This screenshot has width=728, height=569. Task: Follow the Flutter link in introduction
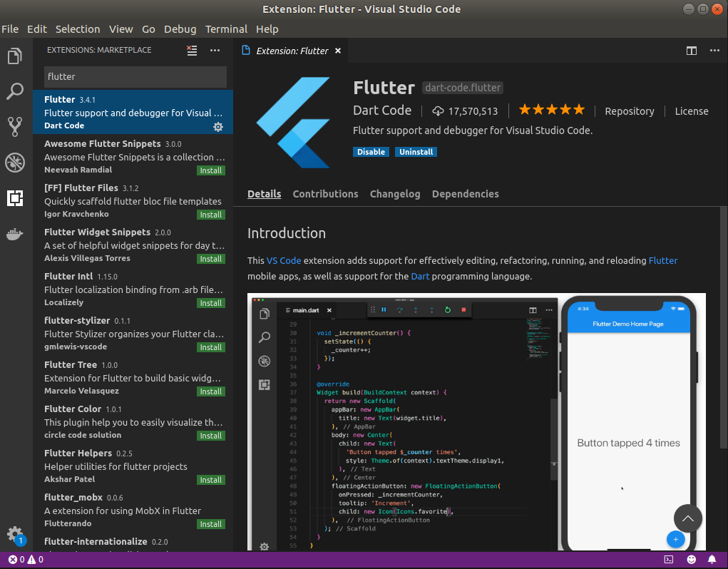click(x=663, y=260)
